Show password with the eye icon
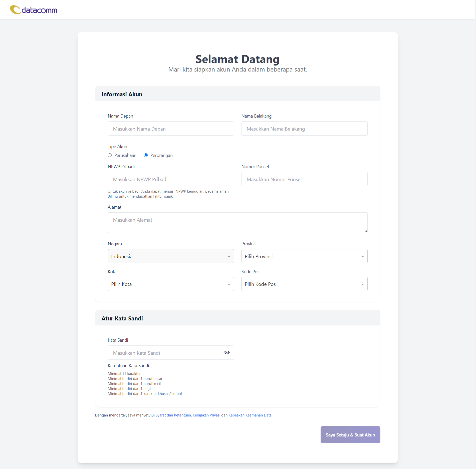Screen dimensions: 476x469 [x=226, y=352]
